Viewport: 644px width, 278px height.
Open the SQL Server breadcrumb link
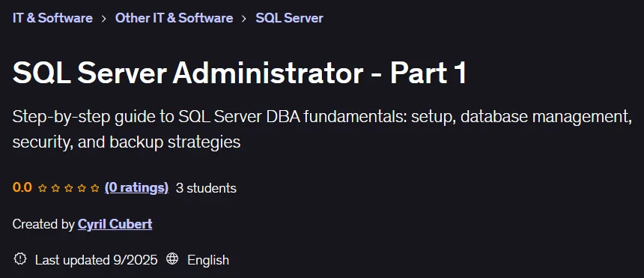coord(289,18)
